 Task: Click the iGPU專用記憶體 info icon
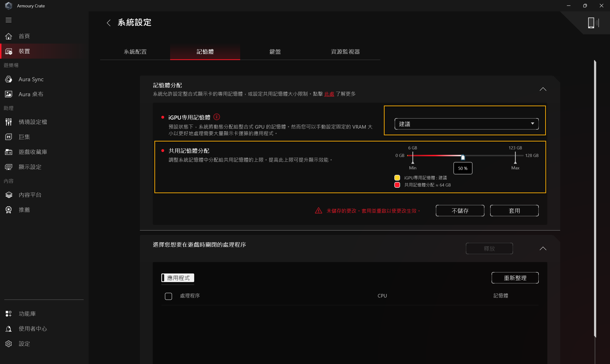point(217,117)
